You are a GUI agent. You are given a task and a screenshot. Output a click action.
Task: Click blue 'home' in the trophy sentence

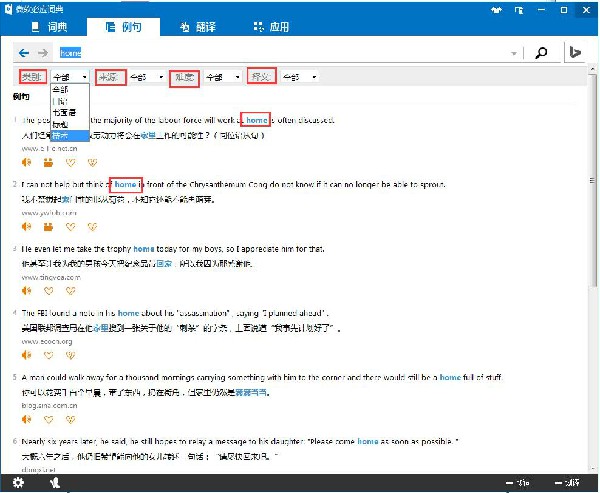click(x=144, y=249)
